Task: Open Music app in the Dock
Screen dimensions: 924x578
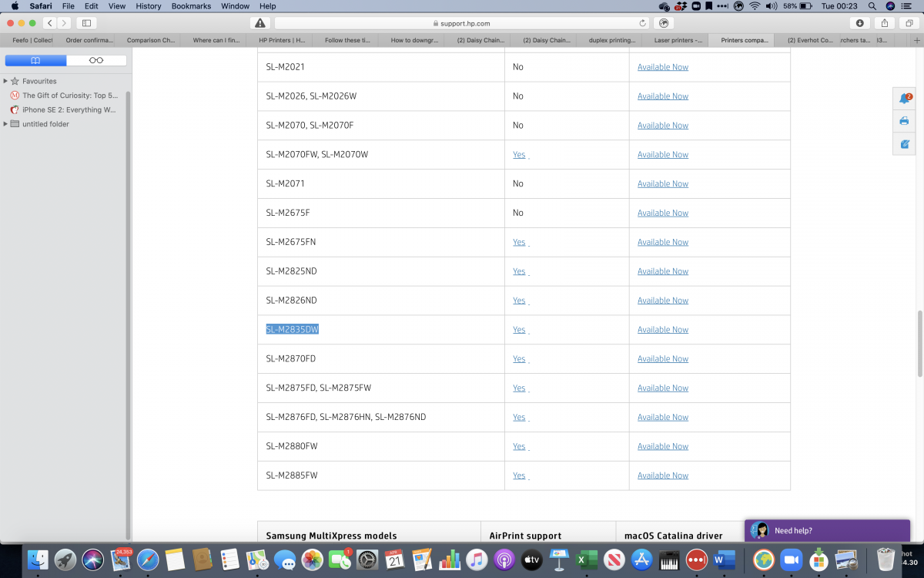Action: [x=477, y=560]
